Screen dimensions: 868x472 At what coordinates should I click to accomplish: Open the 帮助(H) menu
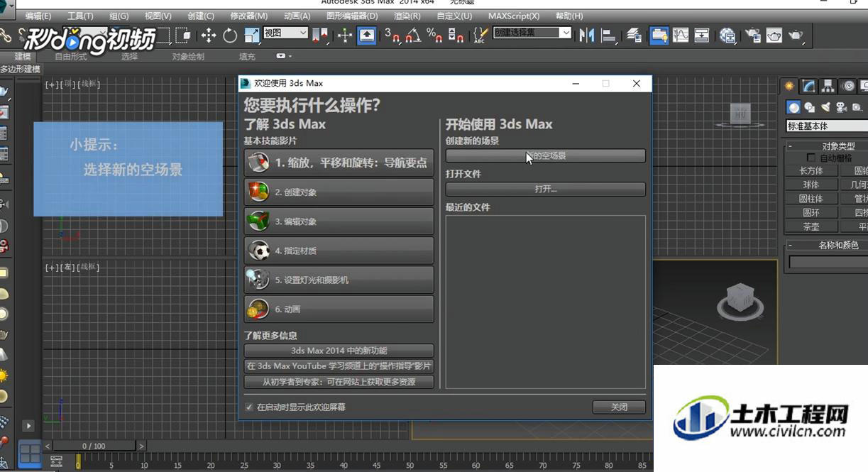tap(569, 16)
